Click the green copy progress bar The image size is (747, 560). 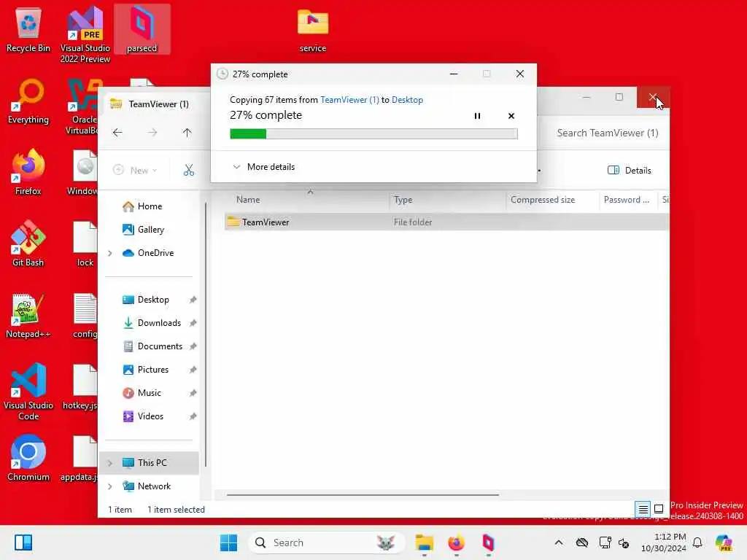373,134
